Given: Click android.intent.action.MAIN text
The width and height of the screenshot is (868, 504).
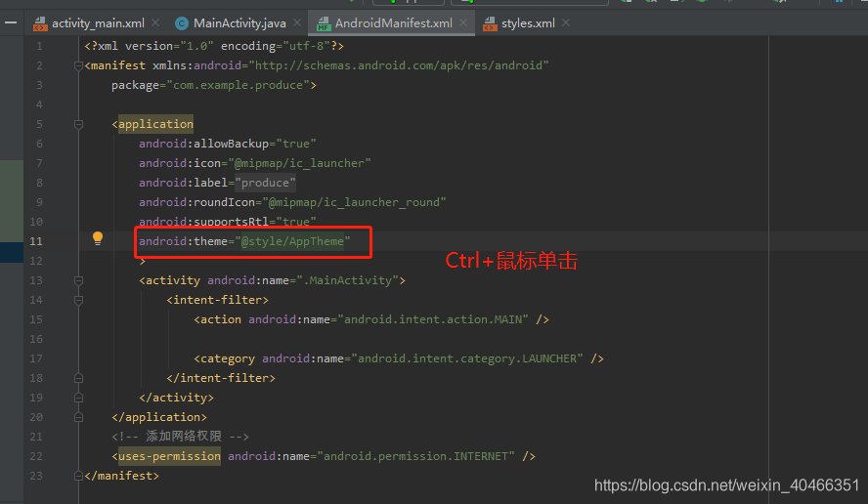Looking at the screenshot, I should tap(433, 319).
